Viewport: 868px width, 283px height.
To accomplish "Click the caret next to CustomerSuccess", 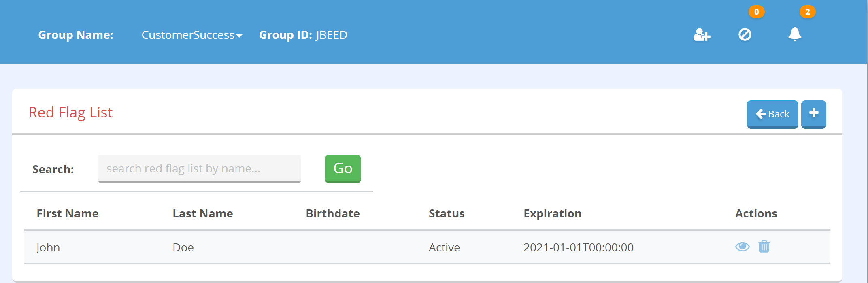I will (x=239, y=36).
